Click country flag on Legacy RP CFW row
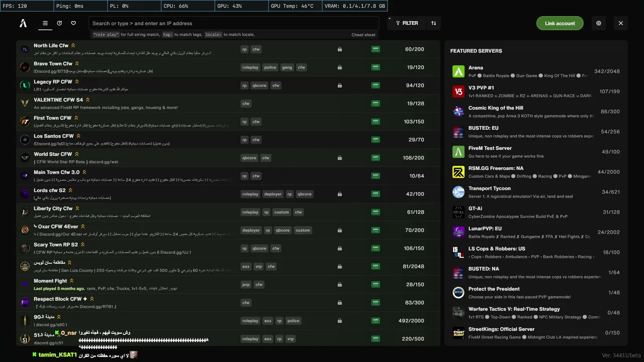 (375, 85)
